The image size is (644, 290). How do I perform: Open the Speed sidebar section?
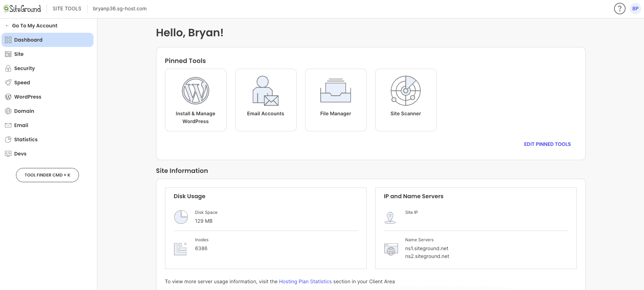[x=48, y=83]
